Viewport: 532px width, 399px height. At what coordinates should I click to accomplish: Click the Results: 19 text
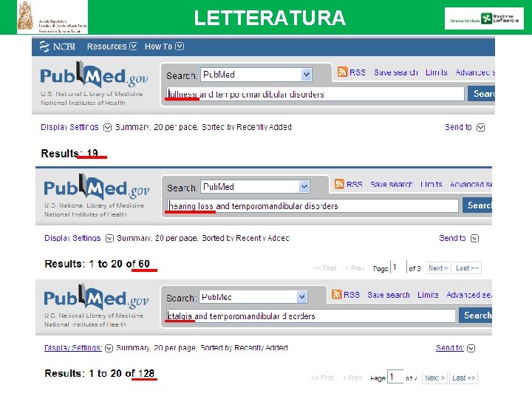69,154
